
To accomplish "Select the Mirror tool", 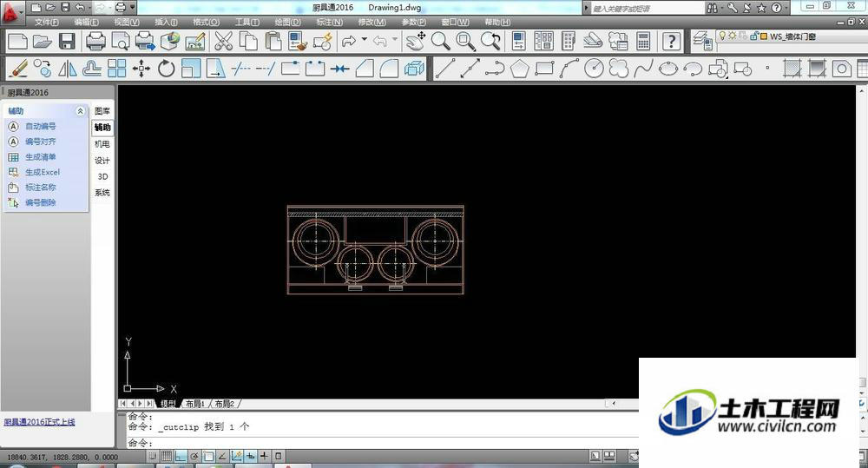I will [68, 69].
